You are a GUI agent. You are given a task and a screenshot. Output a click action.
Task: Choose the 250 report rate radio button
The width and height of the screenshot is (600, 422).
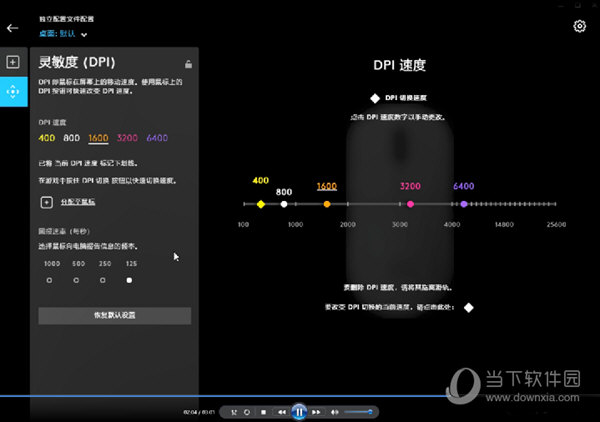pos(103,280)
